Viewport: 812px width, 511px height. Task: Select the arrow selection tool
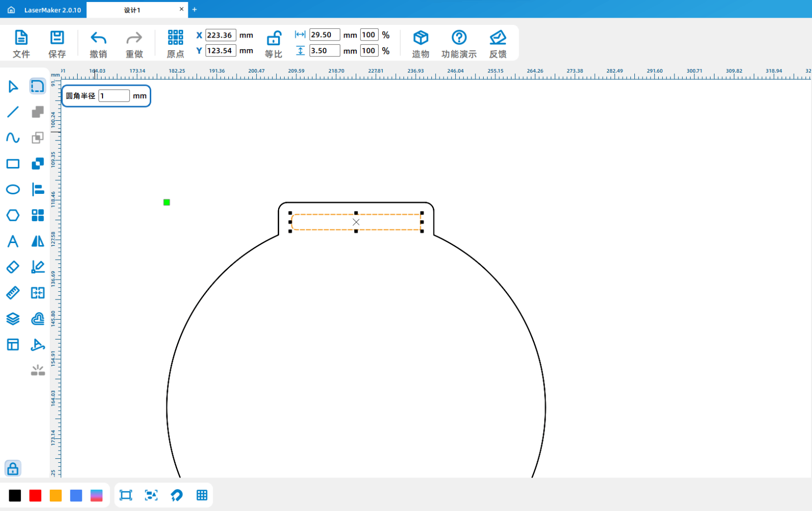click(x=13, y=86)
